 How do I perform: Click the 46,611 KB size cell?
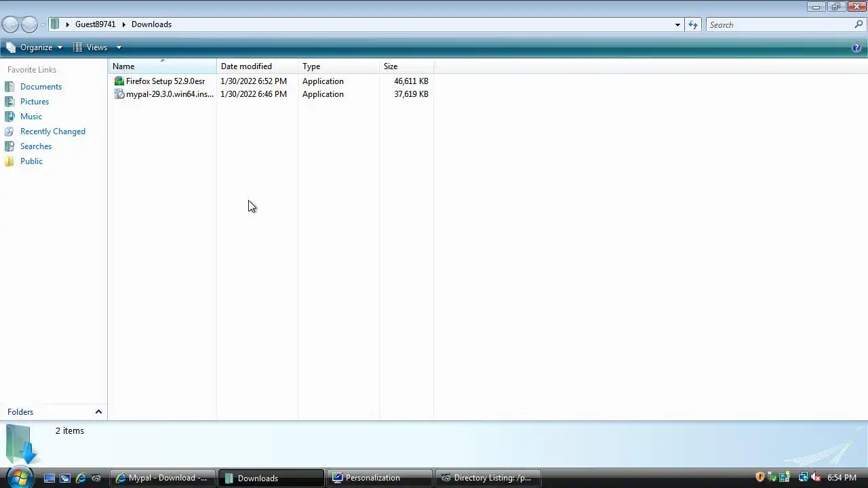[x=411, y=81]
